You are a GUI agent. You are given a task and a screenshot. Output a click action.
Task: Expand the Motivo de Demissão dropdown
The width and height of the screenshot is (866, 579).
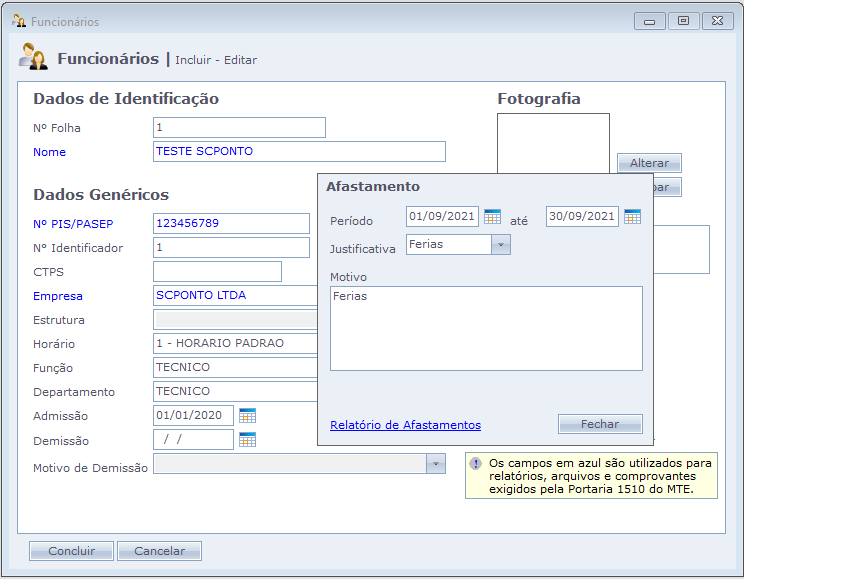[x=435, y=464]
